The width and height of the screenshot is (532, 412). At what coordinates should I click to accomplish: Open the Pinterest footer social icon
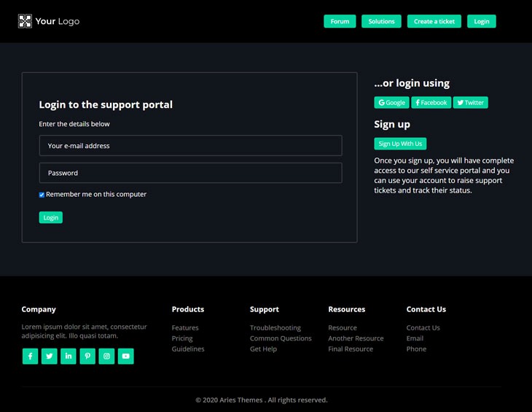87,356
